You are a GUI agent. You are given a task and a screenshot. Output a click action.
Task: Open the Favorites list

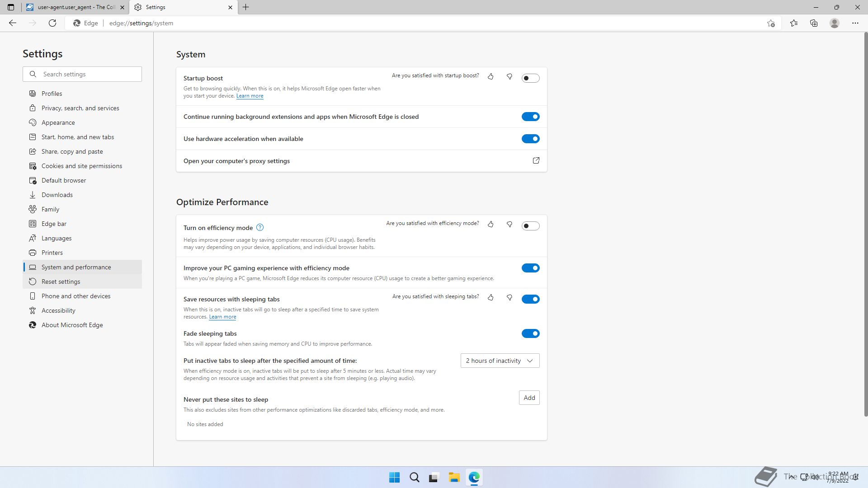pos(794,23)
